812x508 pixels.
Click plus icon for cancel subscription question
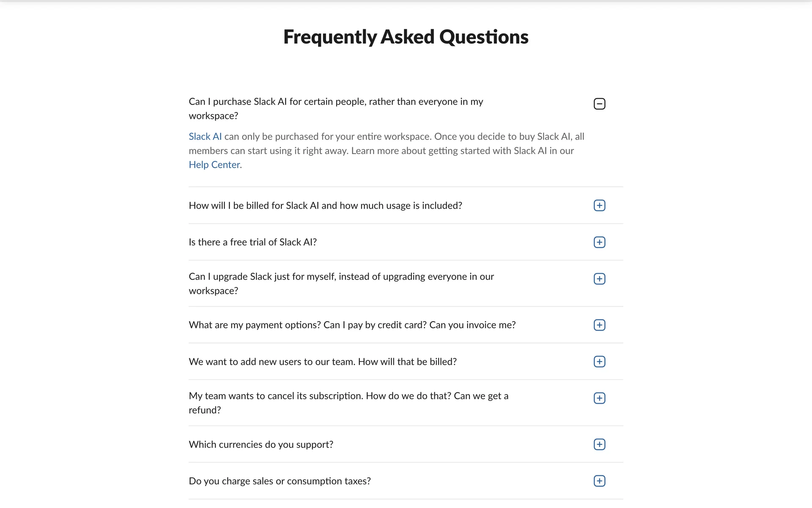coord(599,398)
